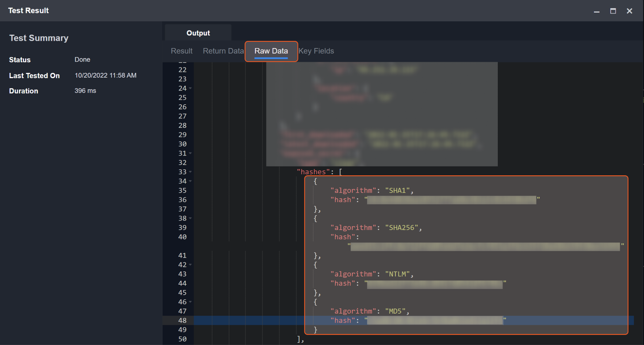The height and width of the screenshot is (345, 644).
Task: Open the Return Data tab
Action: (223, 51)
